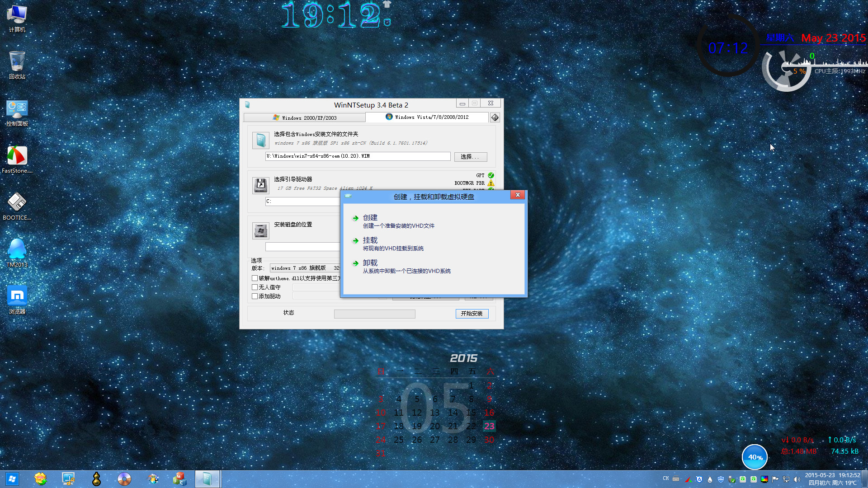Open the monitor remote-control taskbar icon
868x488 pixels.
point(68,479)
